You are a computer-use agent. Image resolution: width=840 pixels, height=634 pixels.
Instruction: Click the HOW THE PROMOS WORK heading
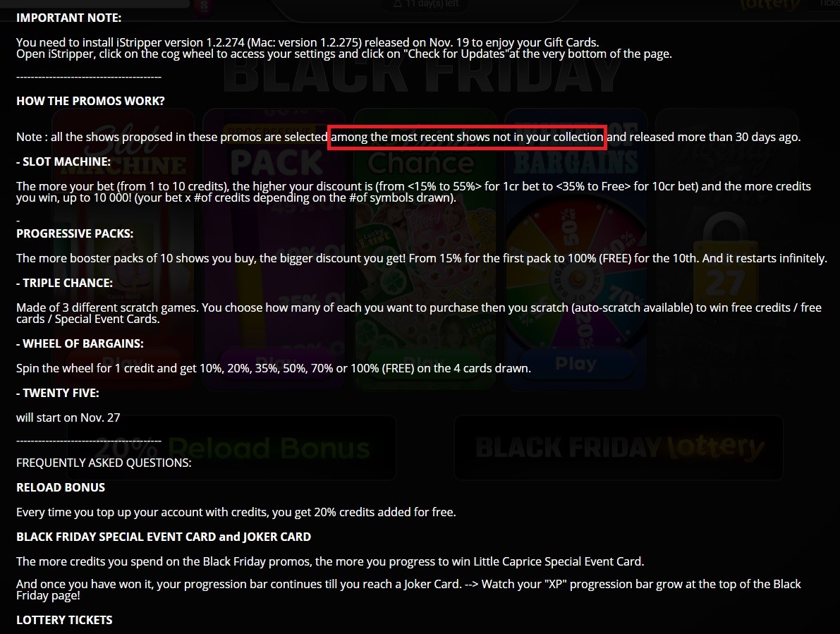coord(90,102)
